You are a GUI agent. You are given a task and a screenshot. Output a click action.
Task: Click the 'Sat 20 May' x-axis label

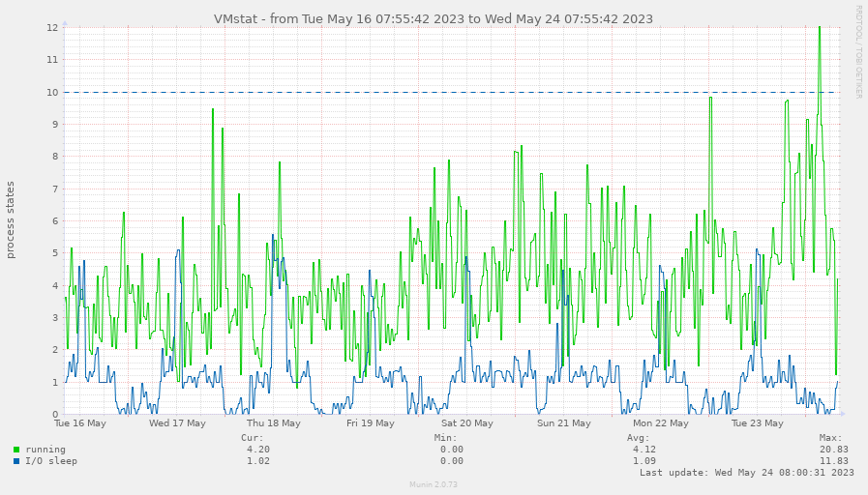pyautogui.click(x=467, y=423)
